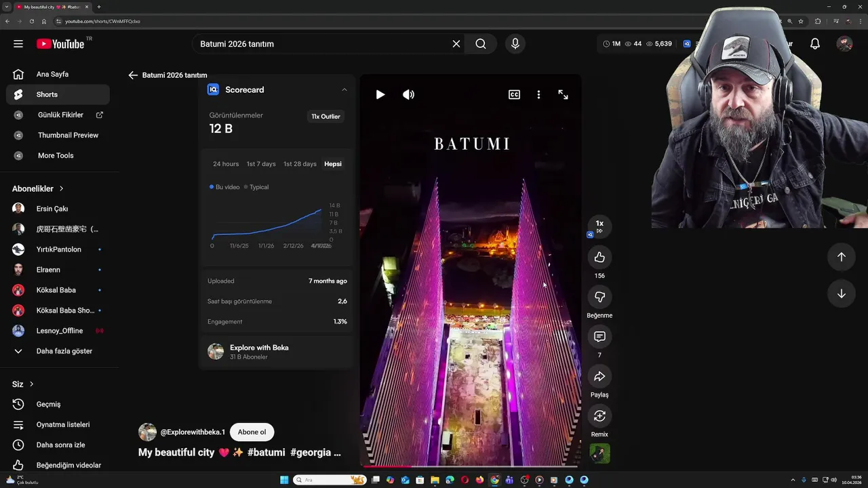The width and height of the screenshot is (868, 488).
Task: Go back from Batumi 2026 tanıtım
Action: click(x=133, y=75)
